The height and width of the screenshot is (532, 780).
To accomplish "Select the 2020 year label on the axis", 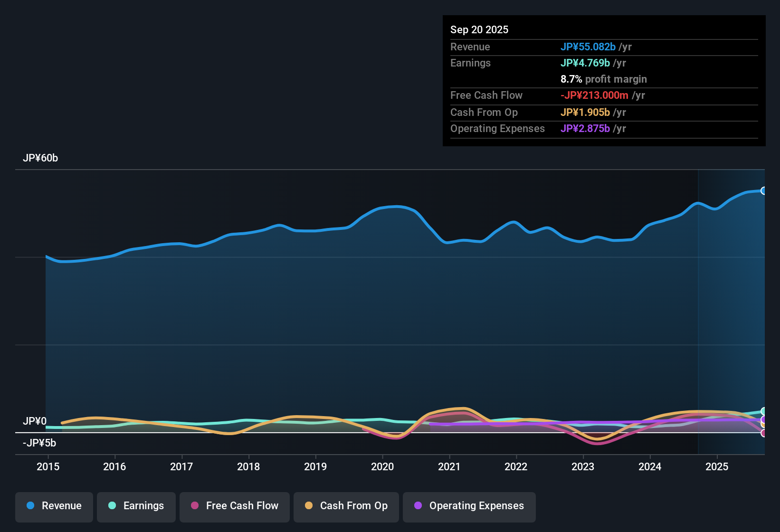I will 383,467.
